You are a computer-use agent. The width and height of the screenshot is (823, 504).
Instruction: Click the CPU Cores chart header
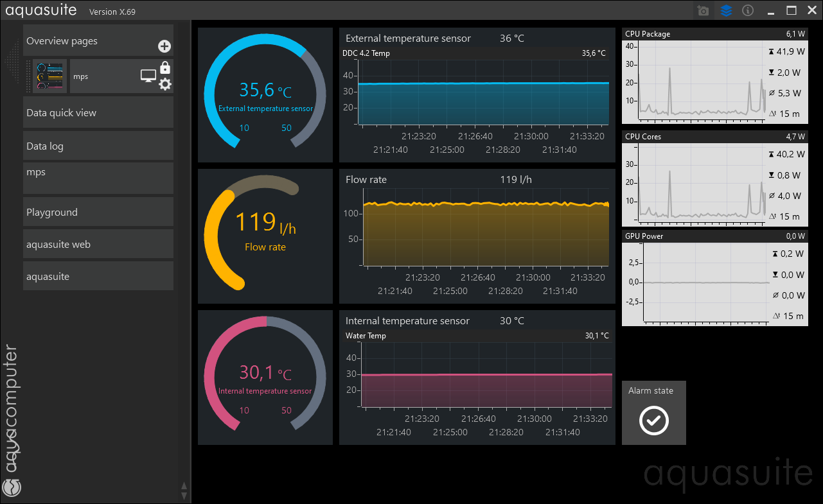coord(715,137)
